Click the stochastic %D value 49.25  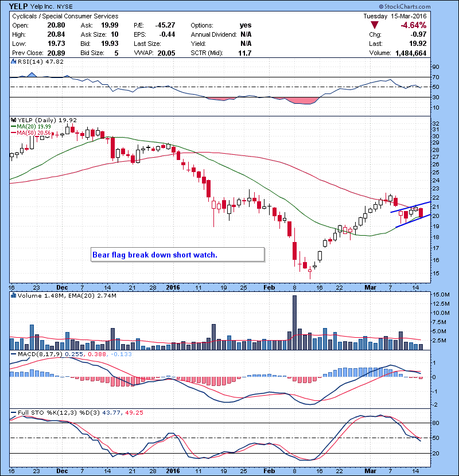tap(134, 412)
